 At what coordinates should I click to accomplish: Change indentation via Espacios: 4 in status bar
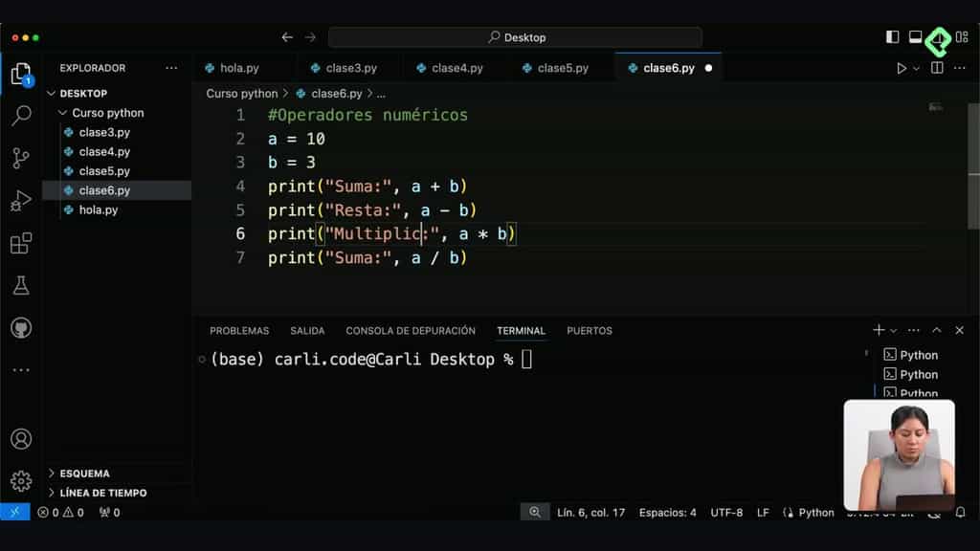pyautogui.click(x=667, y=512)
